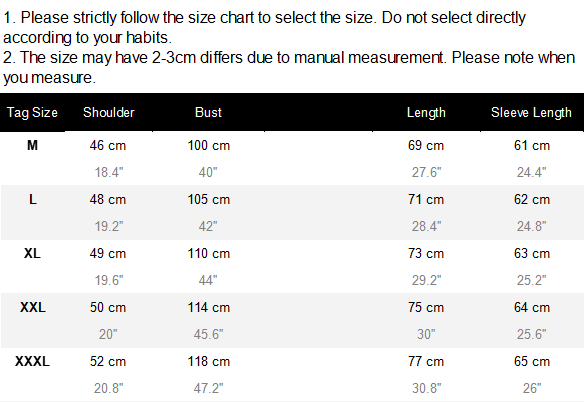Click the 73 cm length value
Screen dimensions: 584x403
[x=426, y=253]
